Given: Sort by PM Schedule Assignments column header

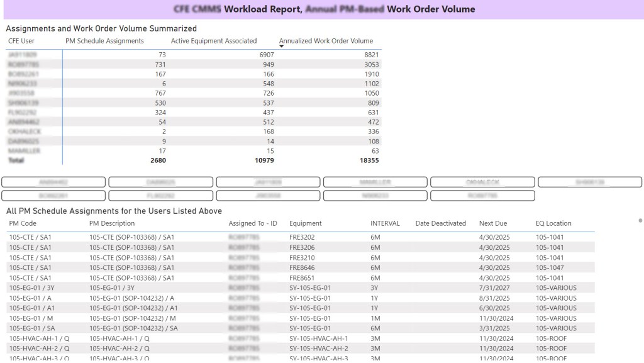Looking at the screenshot, I should point(104,41).
